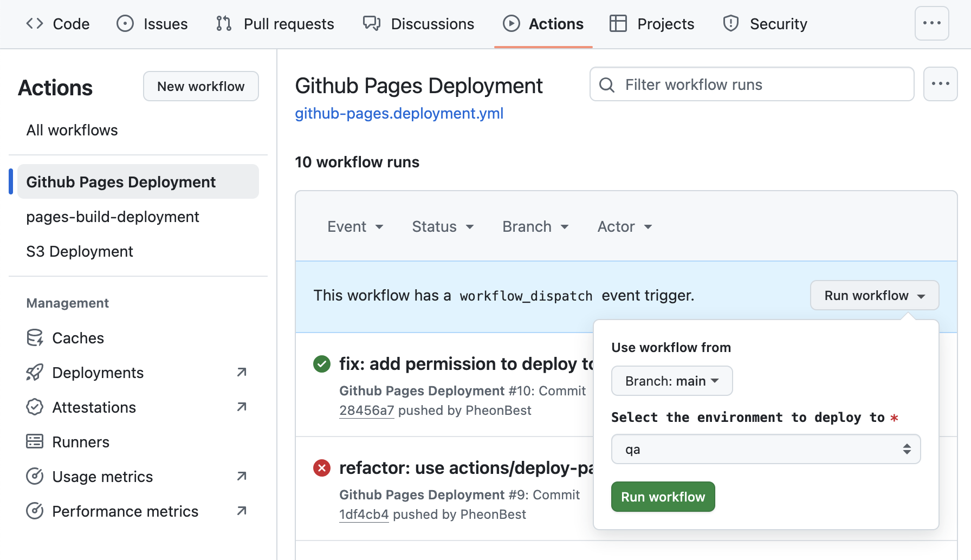The image size is (971, 560).
Task: Click the Usage metrics gauge icon
Action: coord(35,476)
